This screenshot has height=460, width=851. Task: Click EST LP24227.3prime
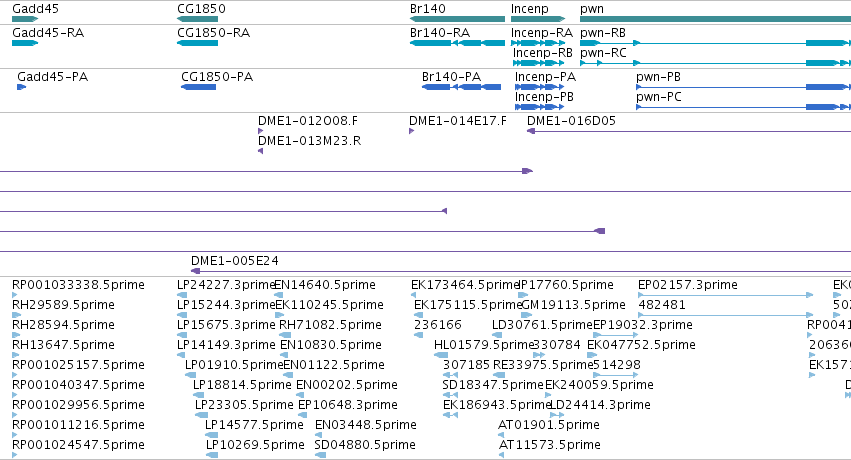pyautogui.click(x=182, y=295)
